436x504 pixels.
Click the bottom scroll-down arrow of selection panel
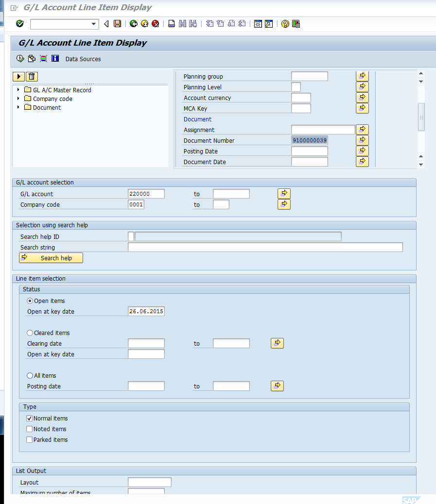tap(421, 165)
